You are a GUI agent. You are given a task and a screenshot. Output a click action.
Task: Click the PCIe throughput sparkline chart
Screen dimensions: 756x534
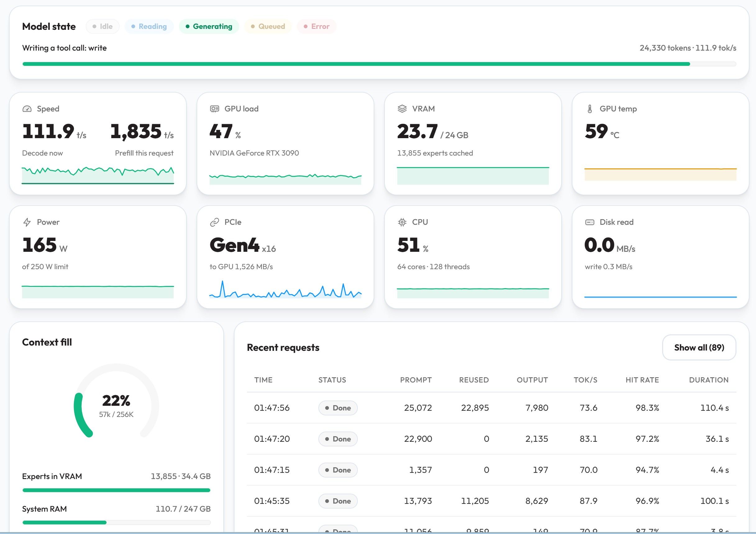tap(285, 289)
